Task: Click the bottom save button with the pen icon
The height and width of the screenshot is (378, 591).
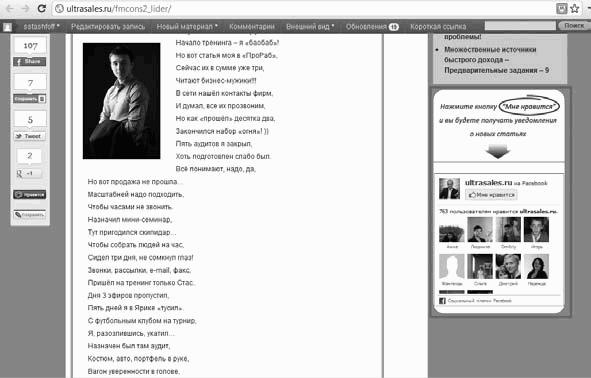Action: click(29, 214)
